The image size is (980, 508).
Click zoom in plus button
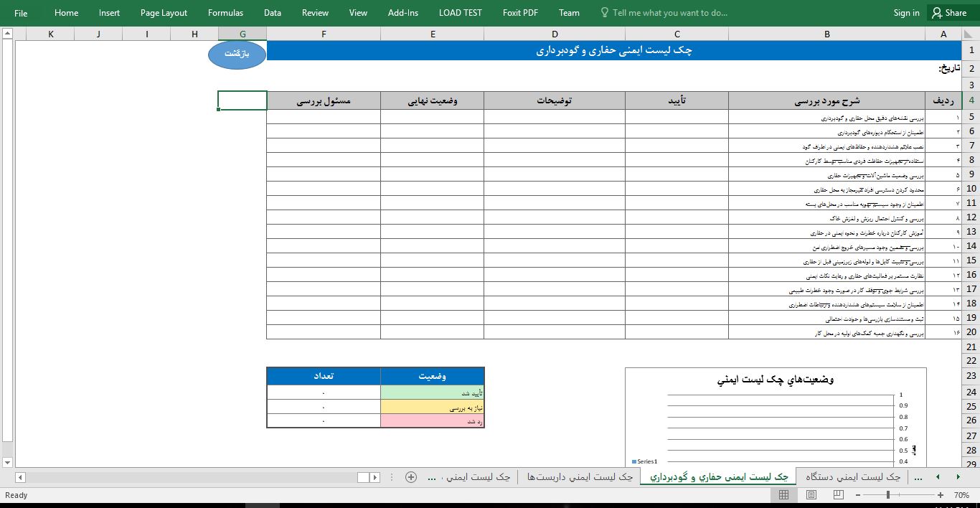pos(941,495)
